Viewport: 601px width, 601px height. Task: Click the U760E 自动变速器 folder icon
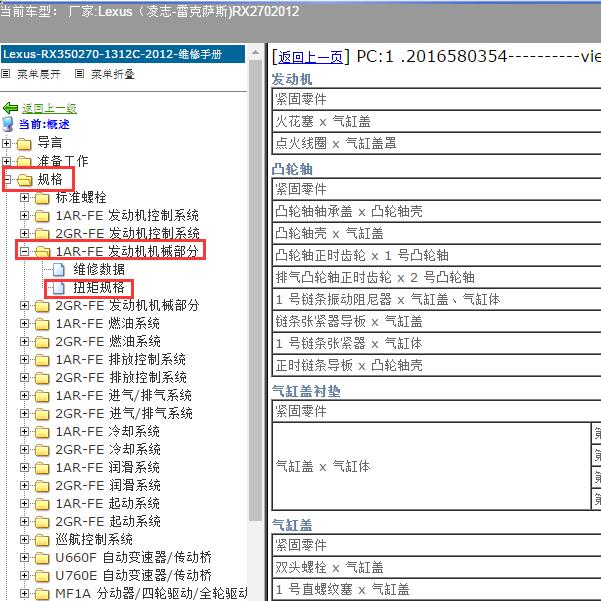pos(42,576)
